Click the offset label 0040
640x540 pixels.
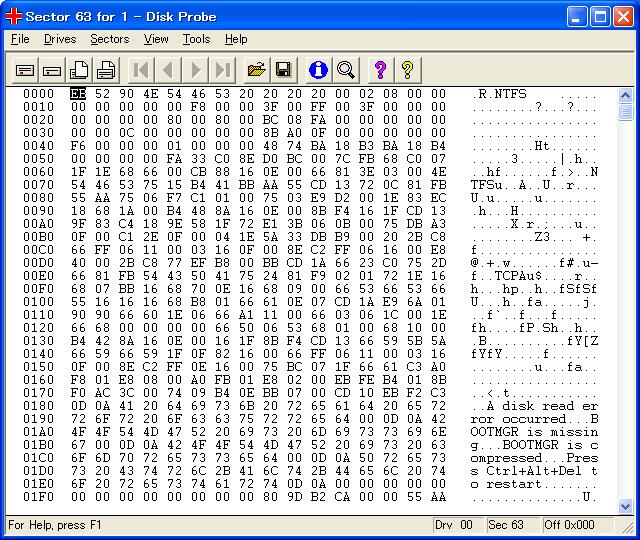(38, 146)
